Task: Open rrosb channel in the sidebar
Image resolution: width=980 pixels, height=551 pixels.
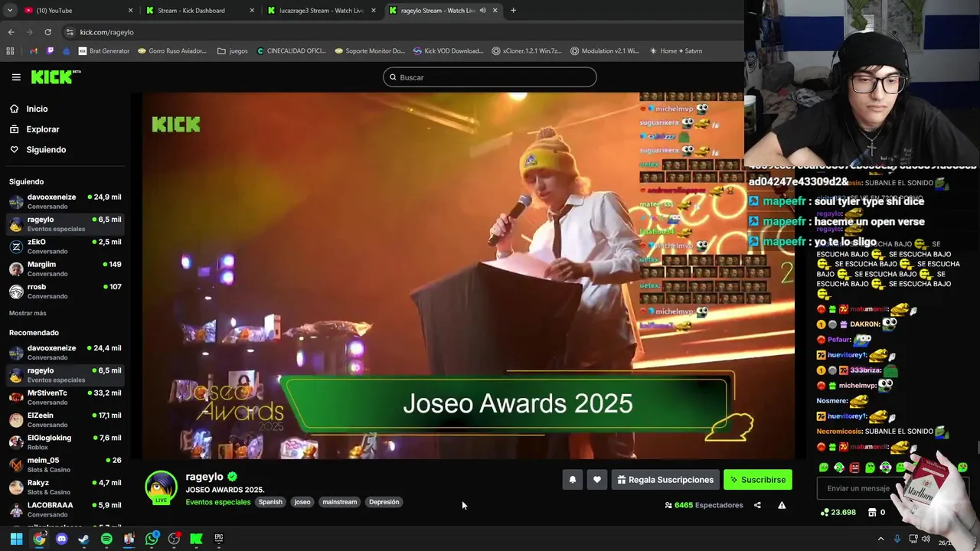Action: point(64,291)
